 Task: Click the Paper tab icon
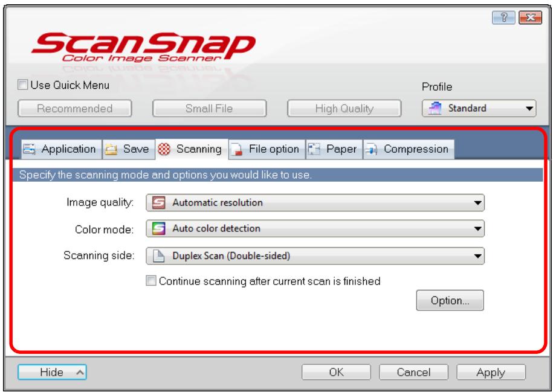(x=314, y=149)
